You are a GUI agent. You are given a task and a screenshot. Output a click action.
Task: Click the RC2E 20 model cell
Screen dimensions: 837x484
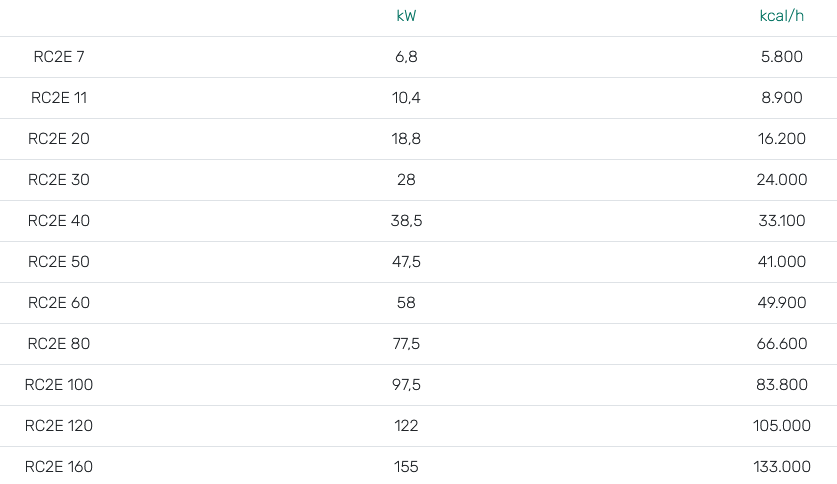tap(59, 139)
